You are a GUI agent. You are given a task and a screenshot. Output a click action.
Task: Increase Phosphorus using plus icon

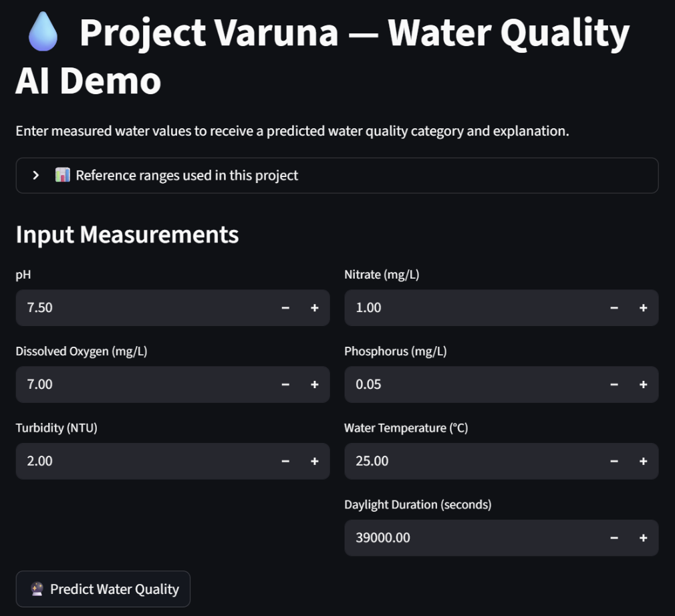tap(643, 385)
